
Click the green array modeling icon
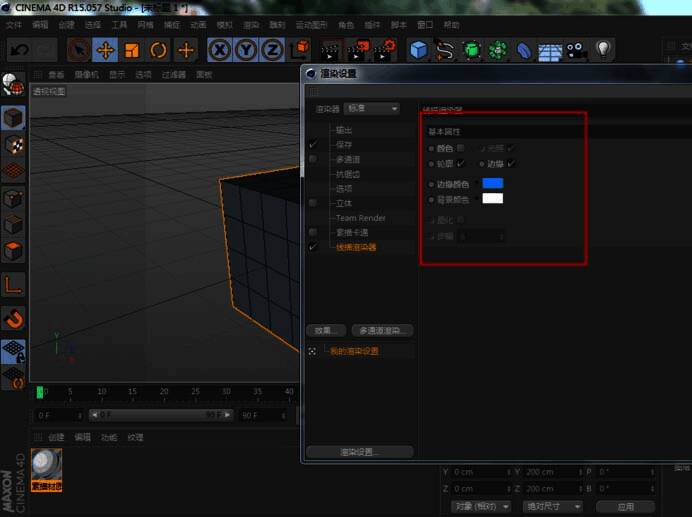tap(498, 49)
